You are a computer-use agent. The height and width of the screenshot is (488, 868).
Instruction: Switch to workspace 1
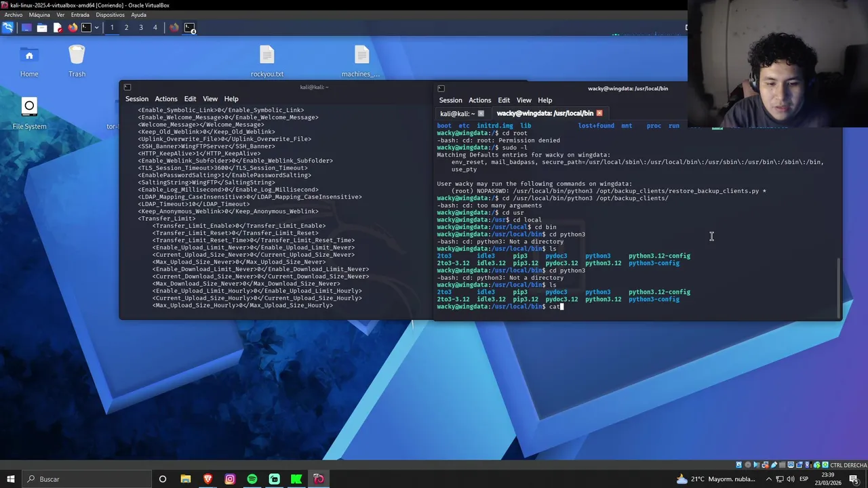[112, 28]
